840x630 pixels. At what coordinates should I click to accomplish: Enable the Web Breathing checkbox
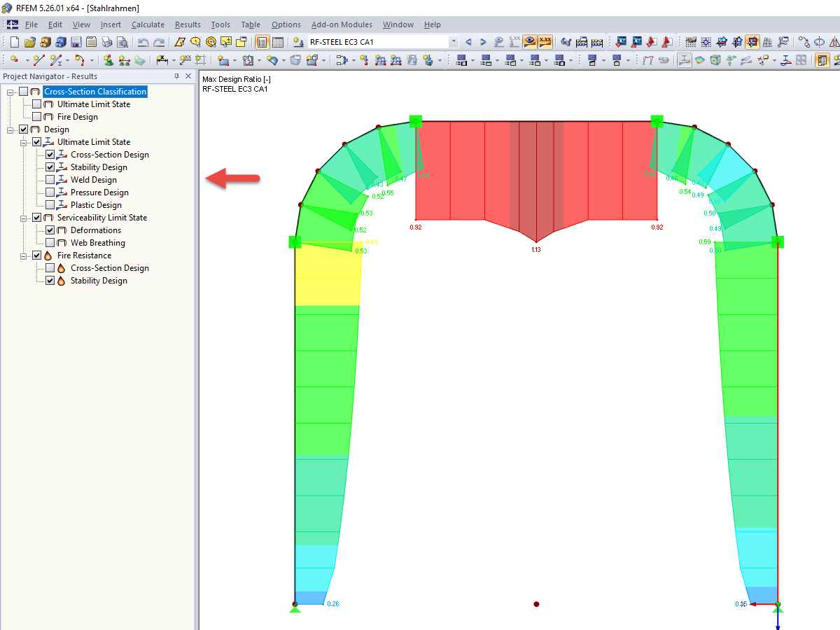point(50,243)
